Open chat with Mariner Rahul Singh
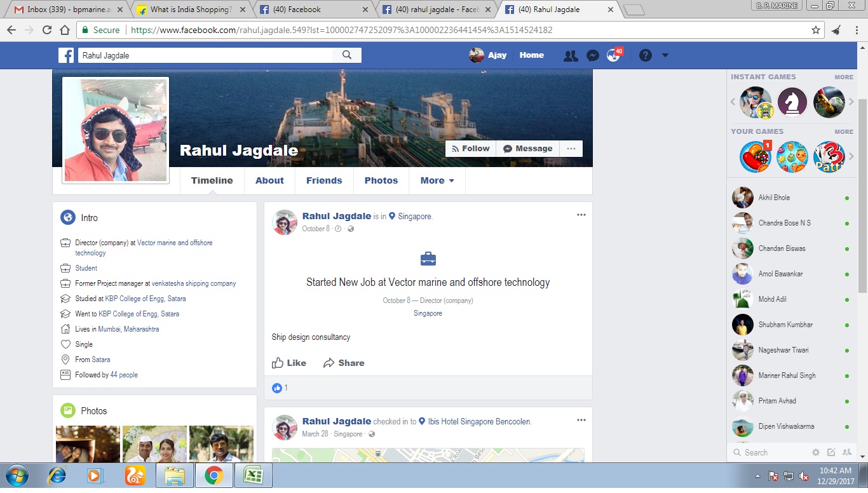 point(791,375)
